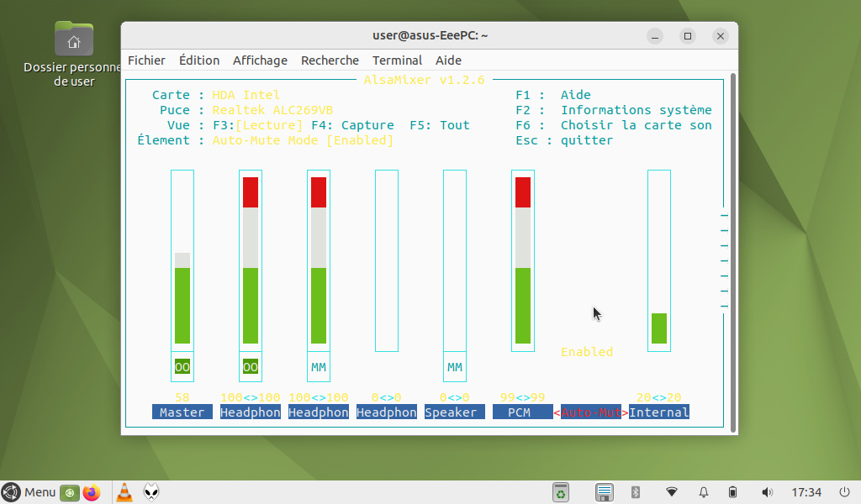This screenshot has height=504, width=861.
Task: Open the white alien-face application icon
Action: tap(151, 492)
